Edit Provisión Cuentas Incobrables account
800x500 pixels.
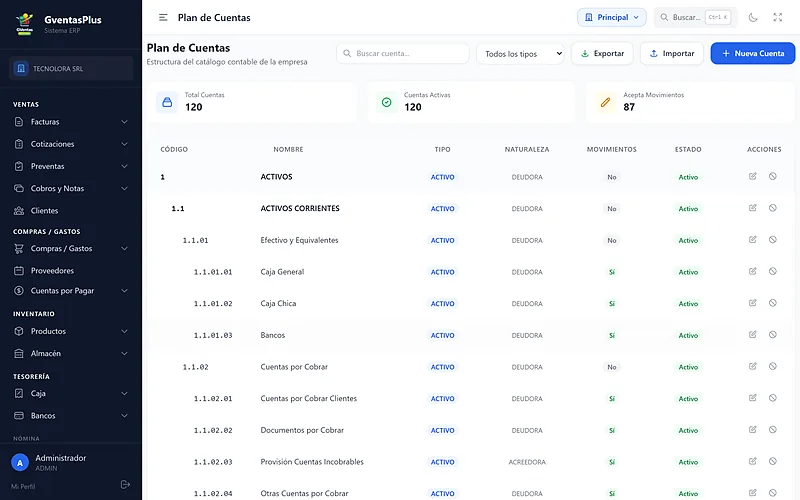tap(753, 461)
